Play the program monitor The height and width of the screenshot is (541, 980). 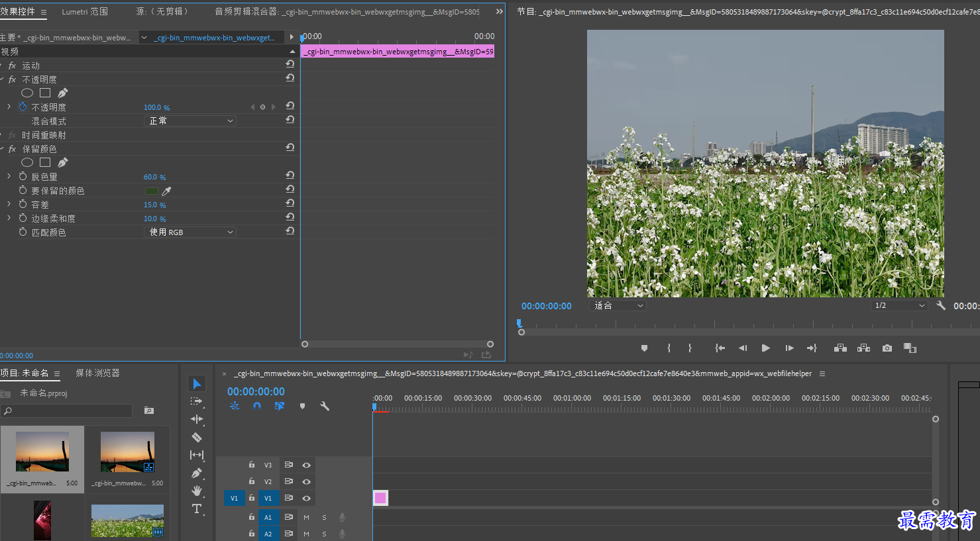(766, 348)
